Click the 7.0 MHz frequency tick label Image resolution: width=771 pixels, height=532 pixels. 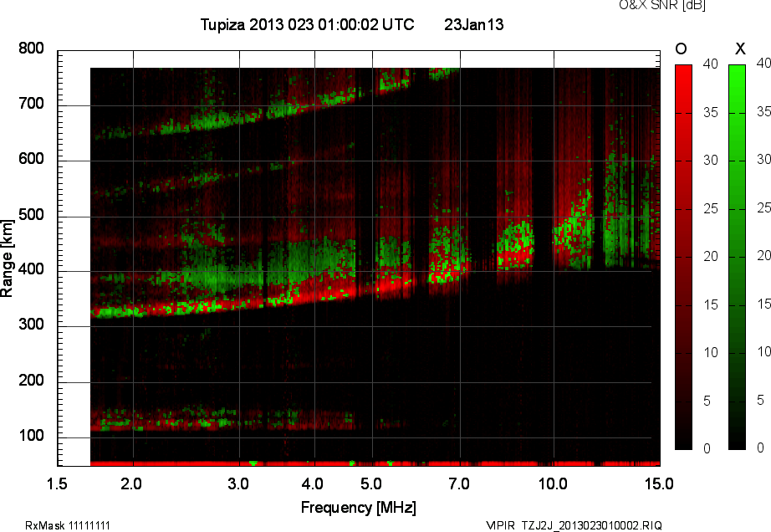tap(459, 483)
